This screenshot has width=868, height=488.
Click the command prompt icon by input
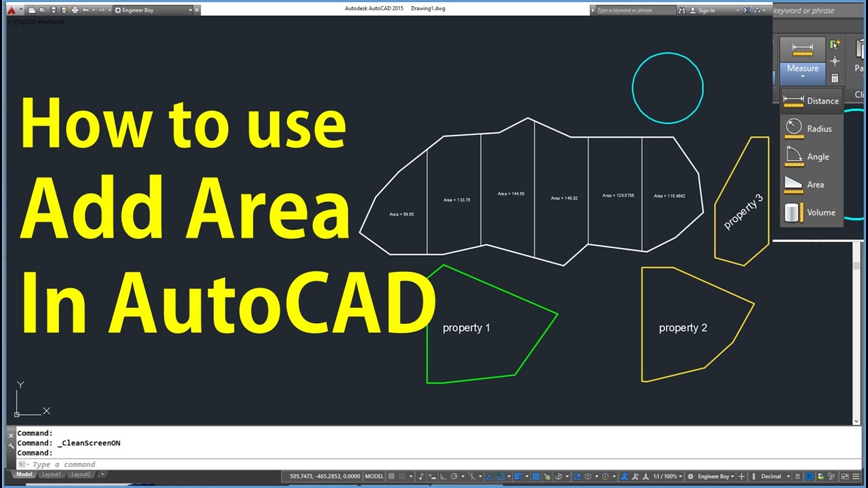(x=22, y=464)
